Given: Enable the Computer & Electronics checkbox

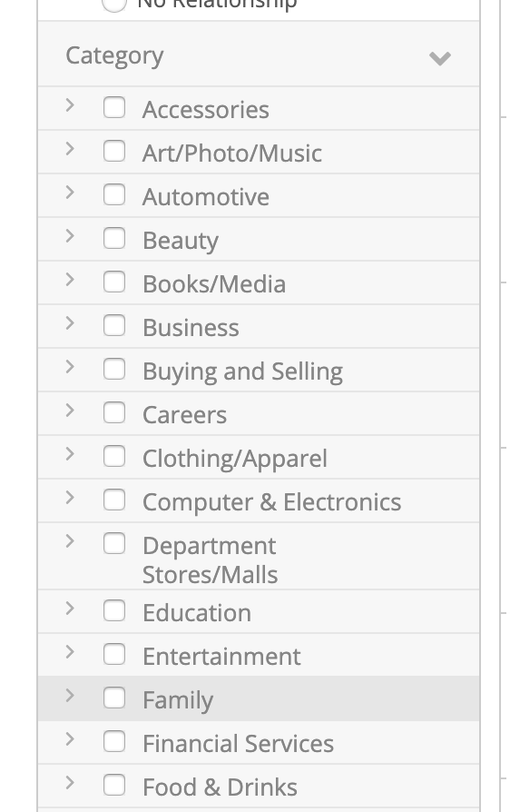Looking at the screenshot, I should pyautogui.click(x=114, y=500).
